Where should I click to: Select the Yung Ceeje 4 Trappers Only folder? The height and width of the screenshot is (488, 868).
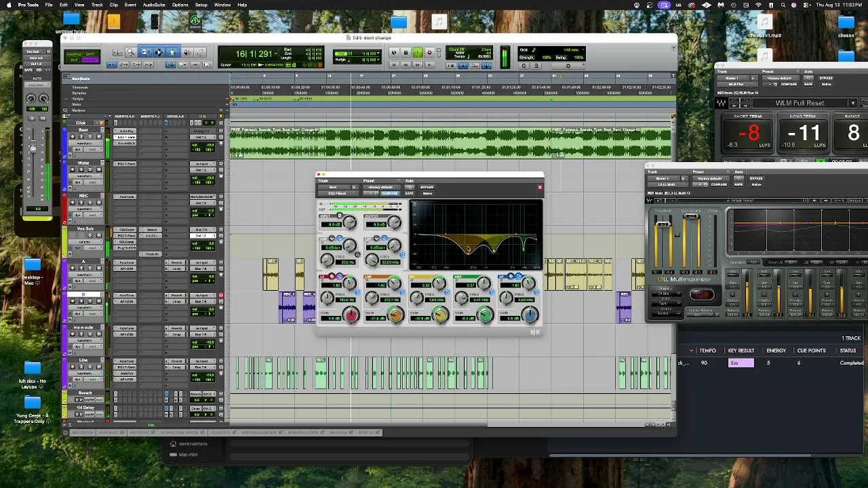pyautogui.click(x=33, y=403)
